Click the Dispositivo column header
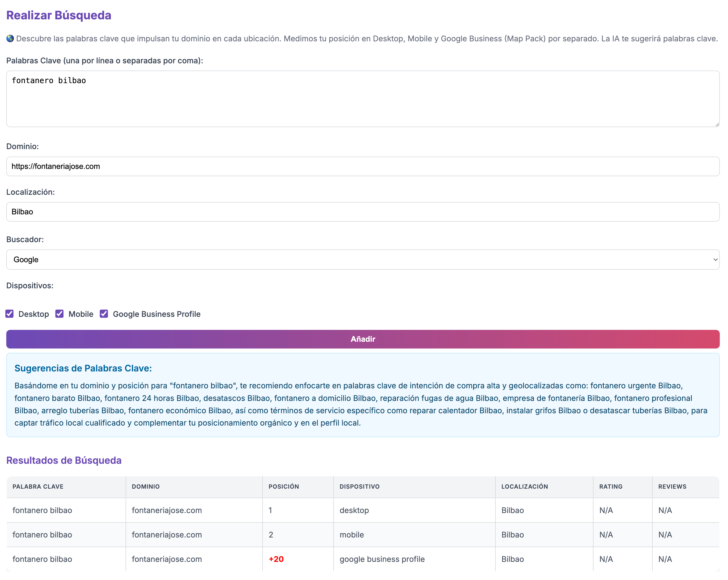The height and width of the screenshot is (580, 728). point(359,486)
